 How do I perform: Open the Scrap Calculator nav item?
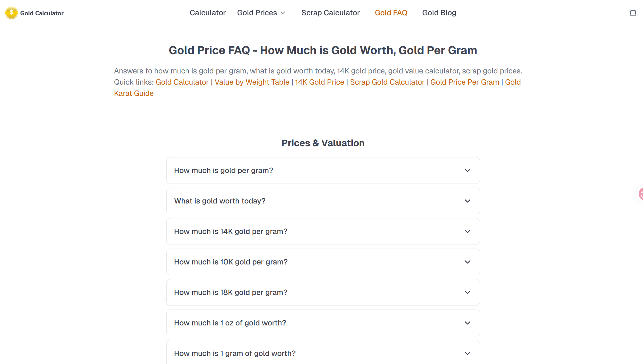[330, 13]
